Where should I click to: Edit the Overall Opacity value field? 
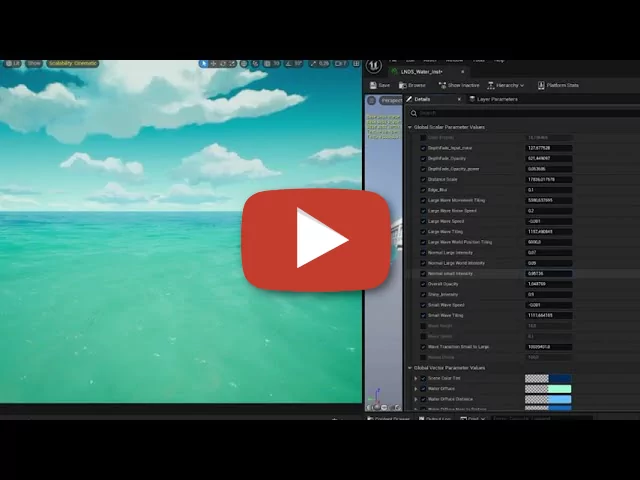pos(548,284)
